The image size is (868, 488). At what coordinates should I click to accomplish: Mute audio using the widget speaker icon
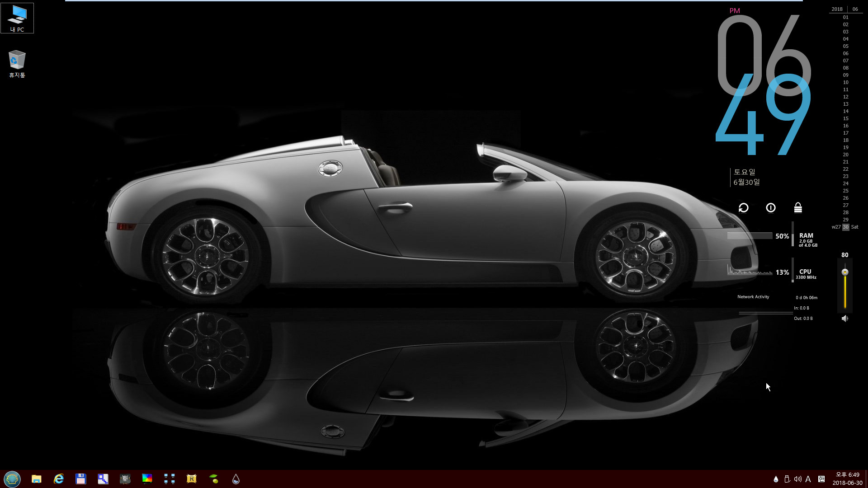(844, 319)
